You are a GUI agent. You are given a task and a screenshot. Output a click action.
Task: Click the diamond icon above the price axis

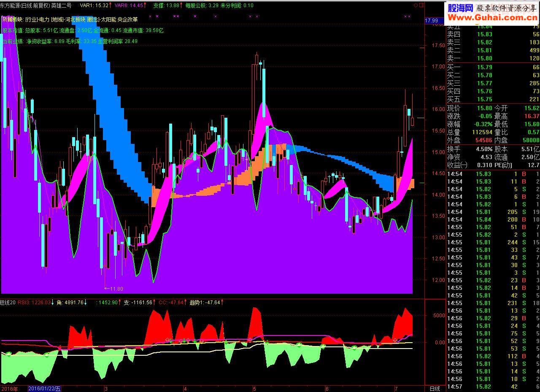pos(416,5)
